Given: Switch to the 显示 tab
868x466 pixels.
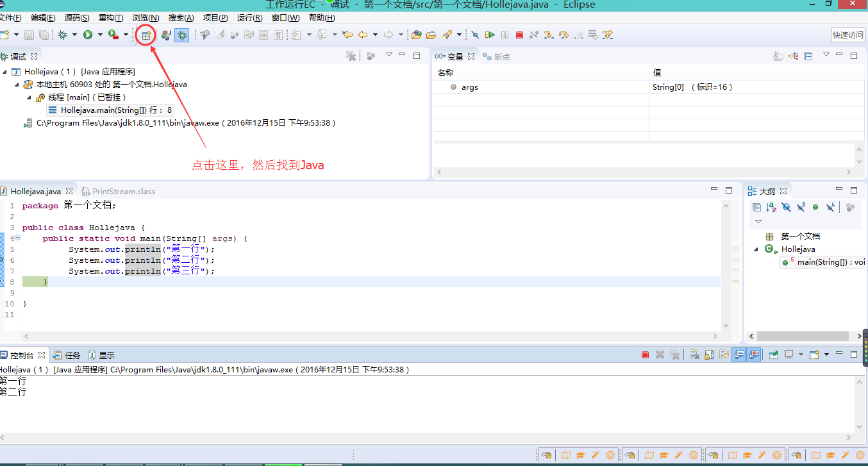Looking at the screenshot, I should click(101, 354).
